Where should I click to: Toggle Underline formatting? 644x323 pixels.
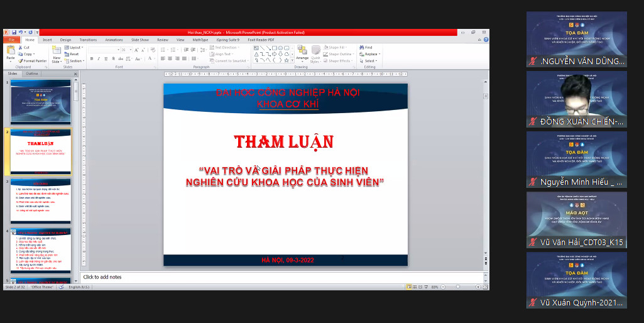click(106, 58)
